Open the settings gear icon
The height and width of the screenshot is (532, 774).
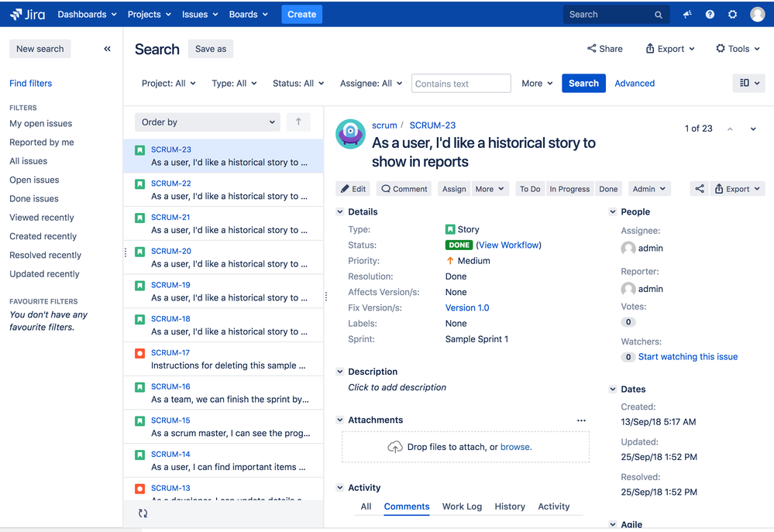pos(732,14)
